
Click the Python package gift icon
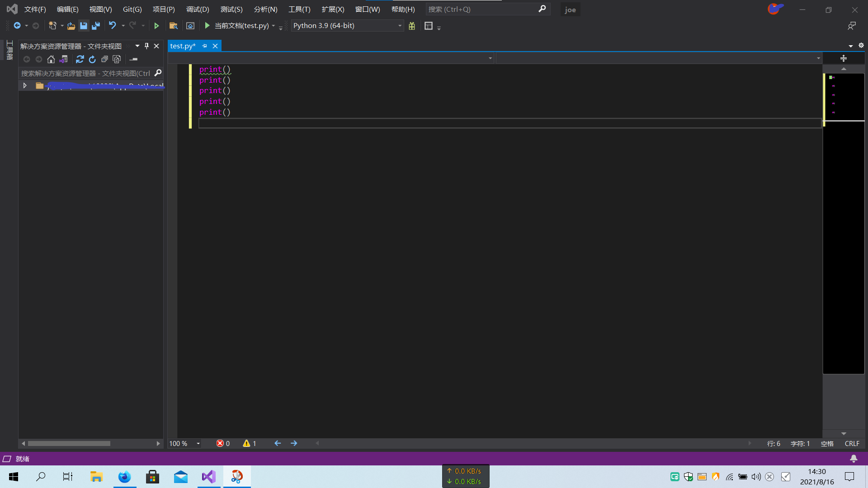click(x=412, y=26)
